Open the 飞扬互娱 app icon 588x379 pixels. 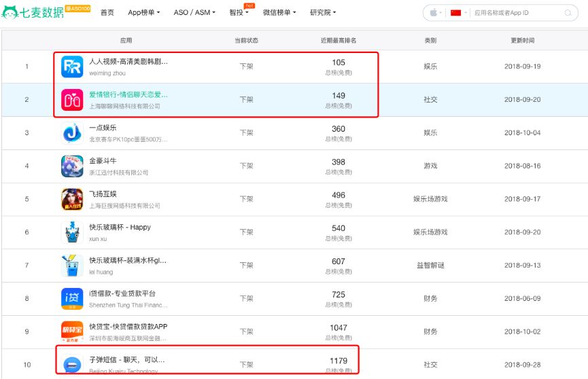(72, 199)
